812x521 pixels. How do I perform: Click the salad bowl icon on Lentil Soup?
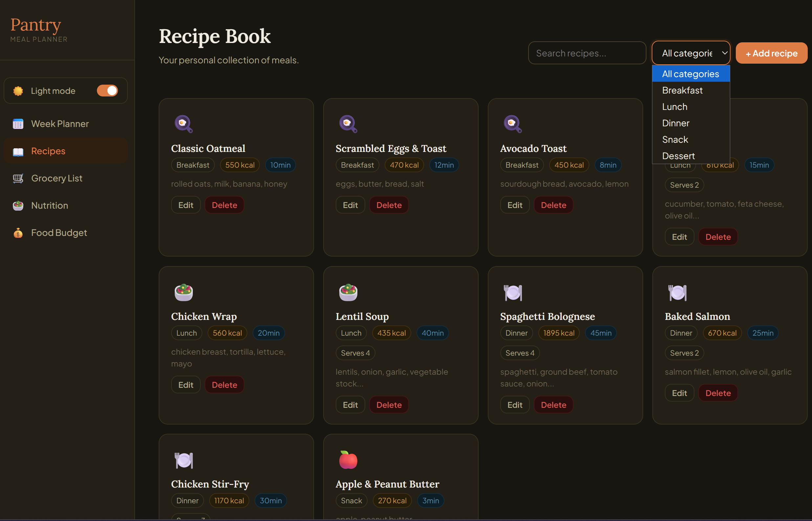(348, 292)
